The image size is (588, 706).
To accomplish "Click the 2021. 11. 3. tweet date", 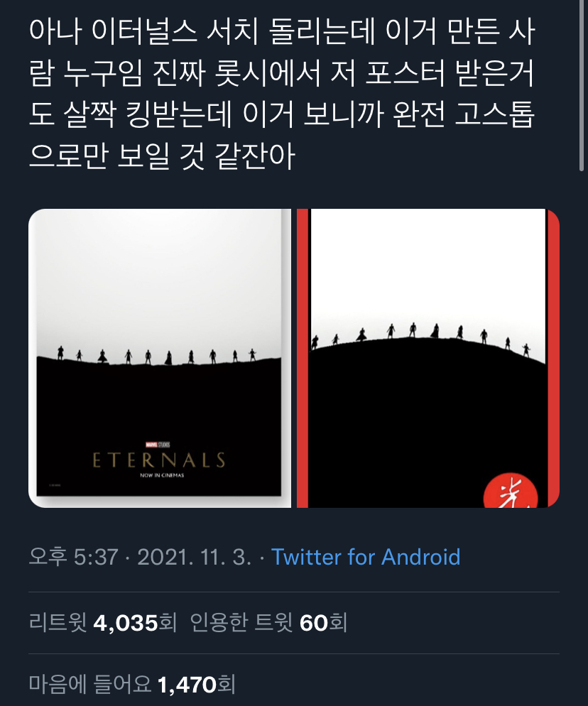I will point(194,557).
